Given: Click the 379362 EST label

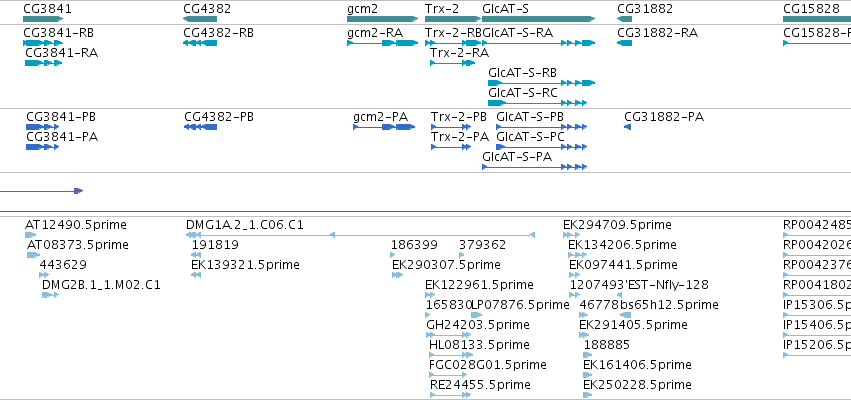Looking at the screenshot, I should pos(482,245).
